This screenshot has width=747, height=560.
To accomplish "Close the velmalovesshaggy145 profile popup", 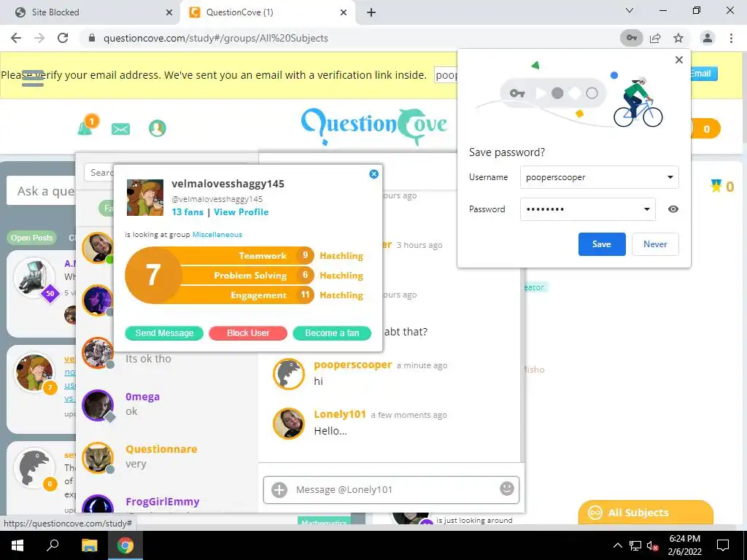I will [374, 174].
